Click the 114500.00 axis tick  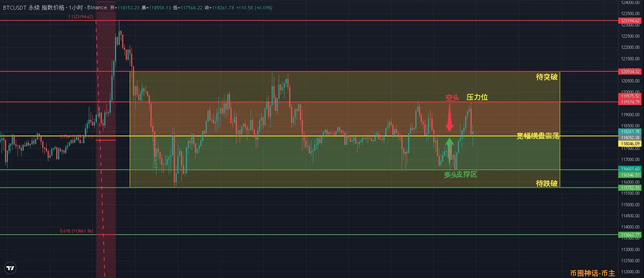(x=630, y=216)
